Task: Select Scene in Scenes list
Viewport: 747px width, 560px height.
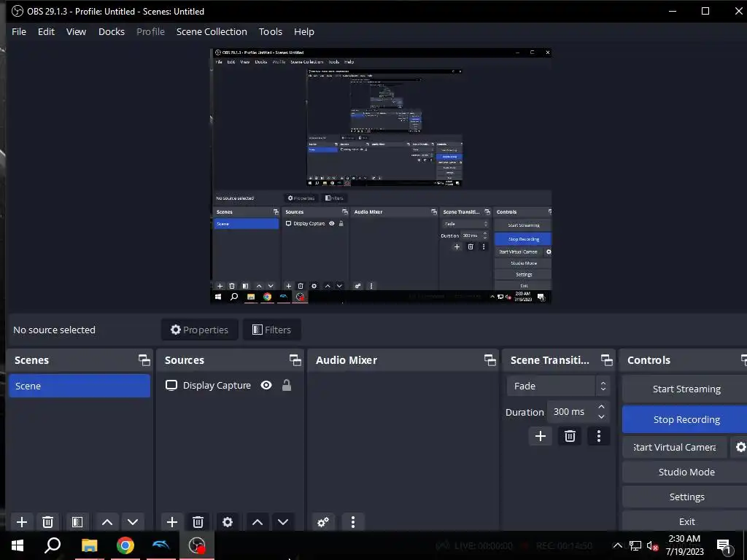Action: click(80, 386)
